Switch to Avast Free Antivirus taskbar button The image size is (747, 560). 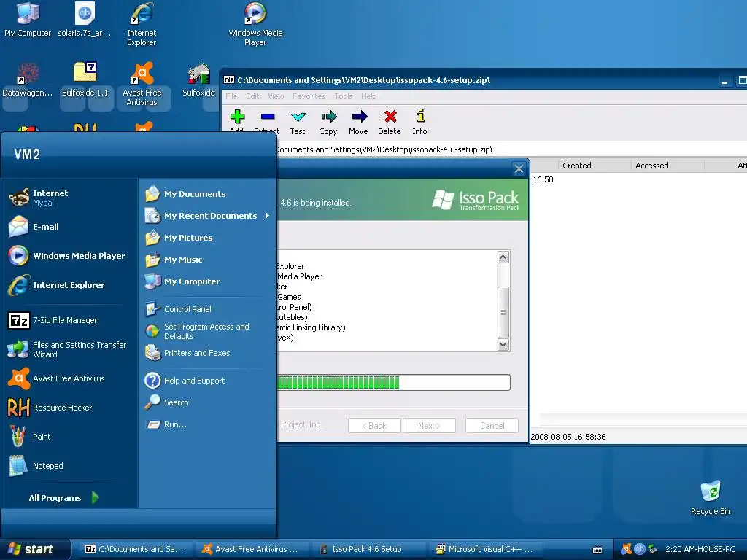point(251,549)
